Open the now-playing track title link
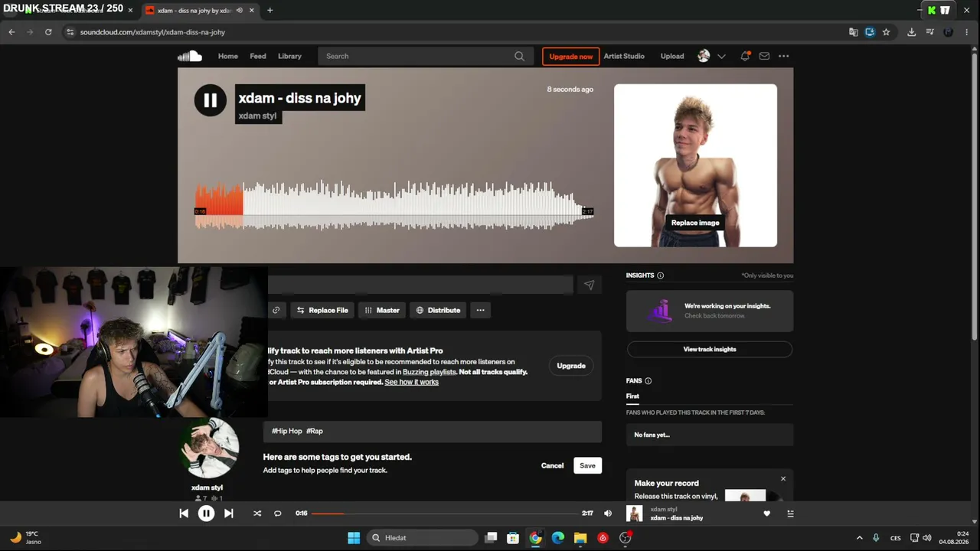980x551 pixels. (x=677, y=518)
